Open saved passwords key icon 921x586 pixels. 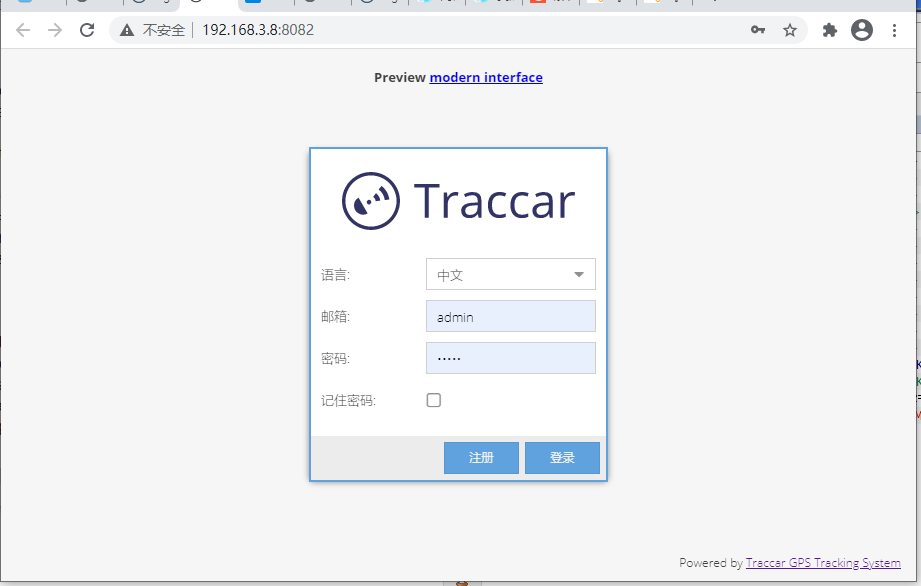click(x=758, y=30)
